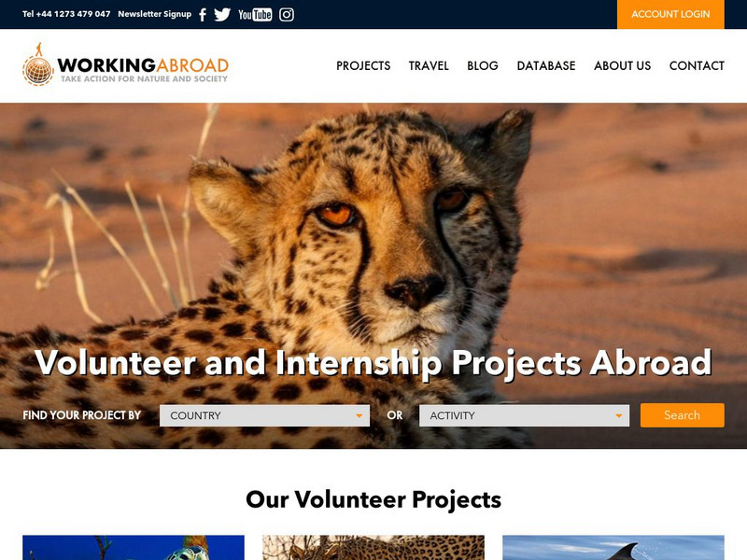
Task: Click the telephone number link
Action: 66,14
